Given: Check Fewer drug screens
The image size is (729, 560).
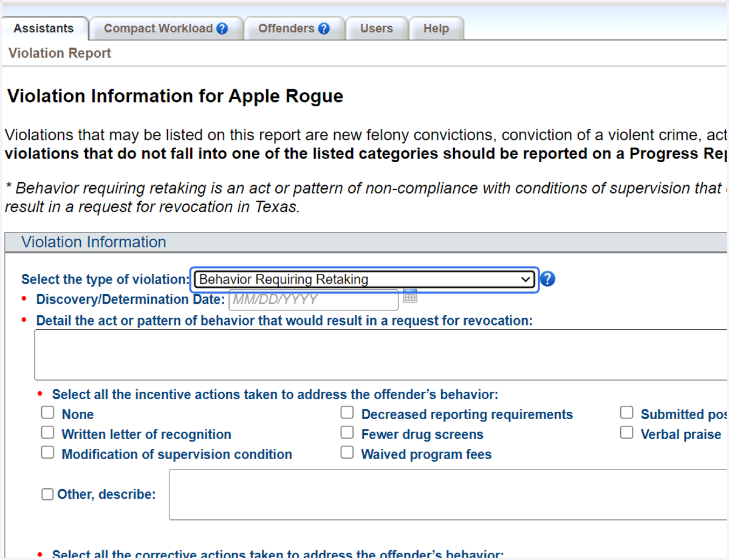Looking at the screenshot, I should click(x=347, y=432).
